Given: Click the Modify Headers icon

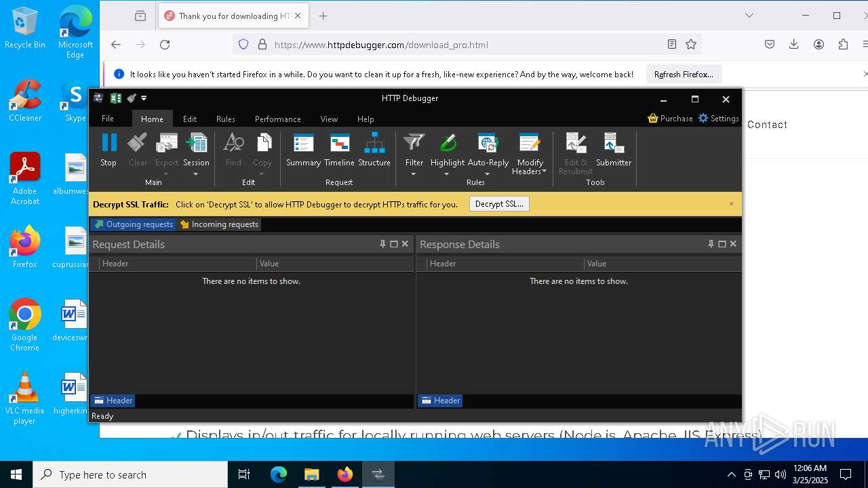Looking at the screenshot, I should click(530, 143).
